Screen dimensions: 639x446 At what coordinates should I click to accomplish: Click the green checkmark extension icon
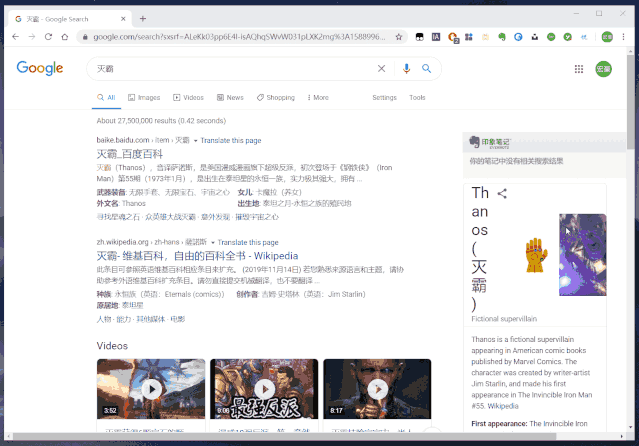[567, 37]
